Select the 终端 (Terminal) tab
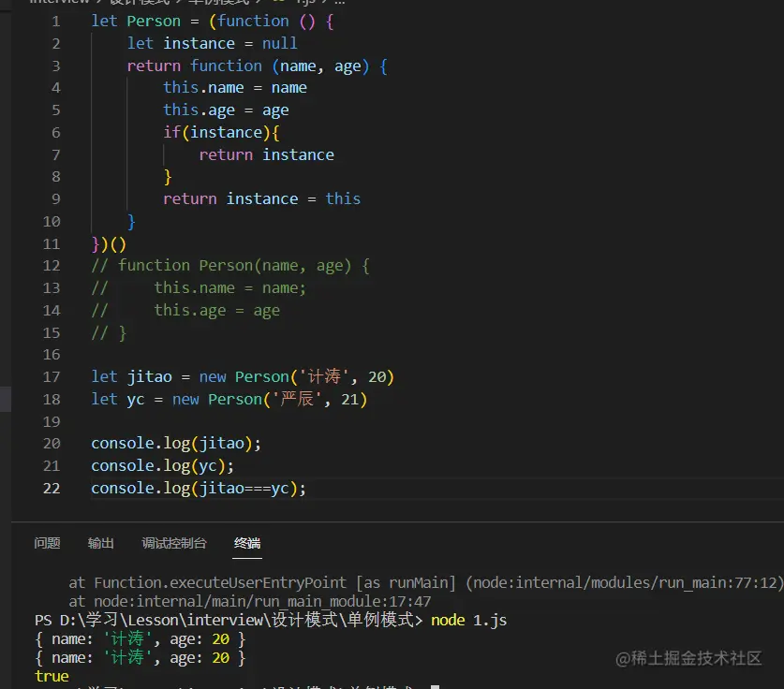 pyautogui.click(x=247, y=543)
